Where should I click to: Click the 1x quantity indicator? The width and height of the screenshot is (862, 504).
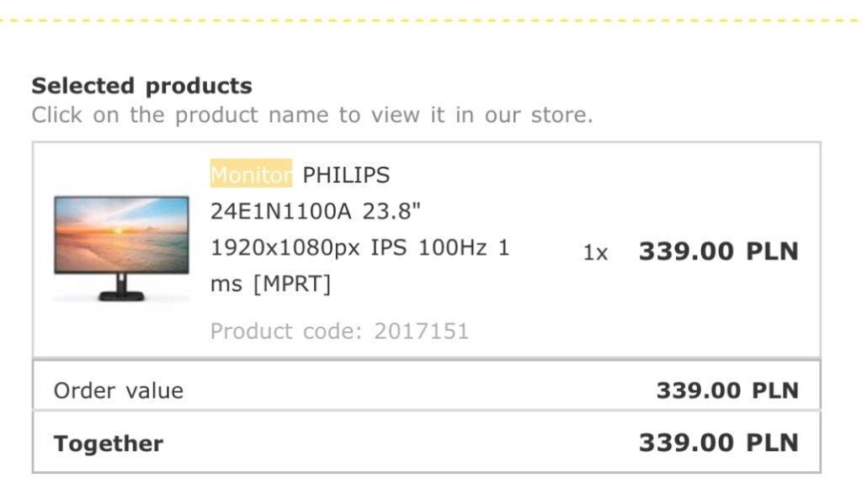[x=595, y=252]
